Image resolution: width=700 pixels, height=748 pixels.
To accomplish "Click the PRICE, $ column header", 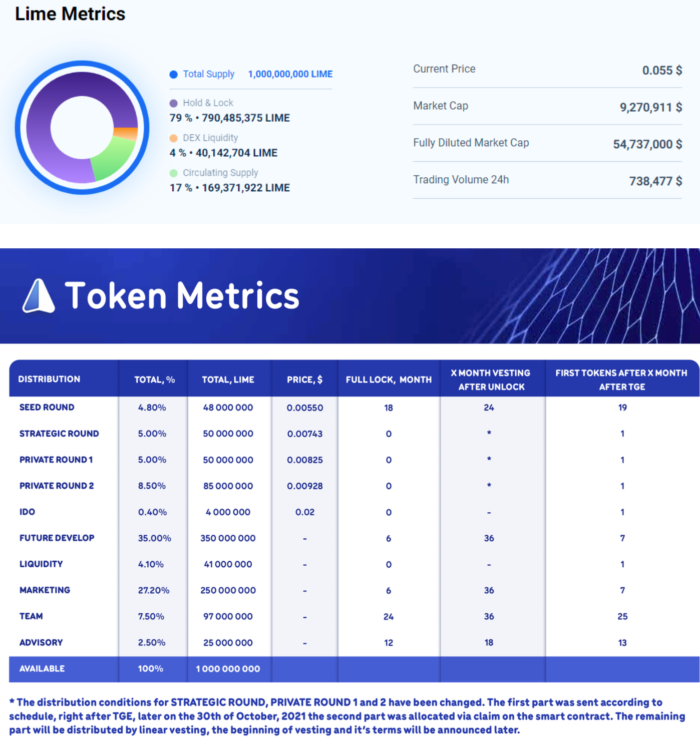I will pyautogui.click(x=304, y=380).
